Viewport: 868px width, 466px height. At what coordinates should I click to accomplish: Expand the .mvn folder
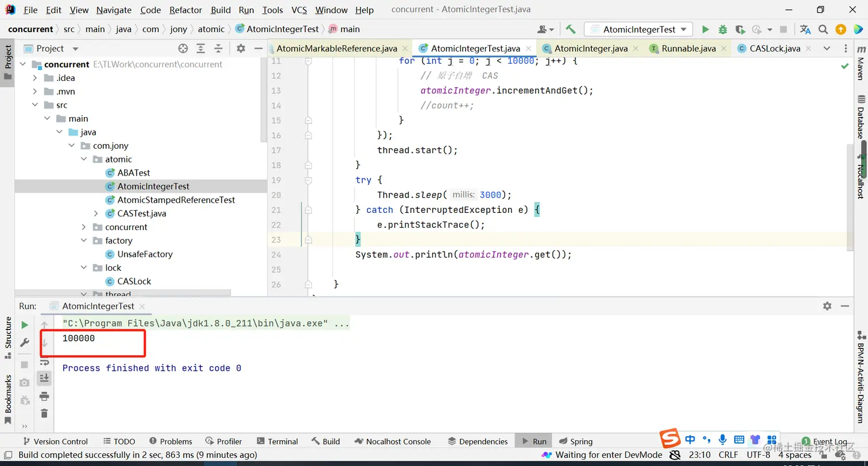click(x=35, y=92)
